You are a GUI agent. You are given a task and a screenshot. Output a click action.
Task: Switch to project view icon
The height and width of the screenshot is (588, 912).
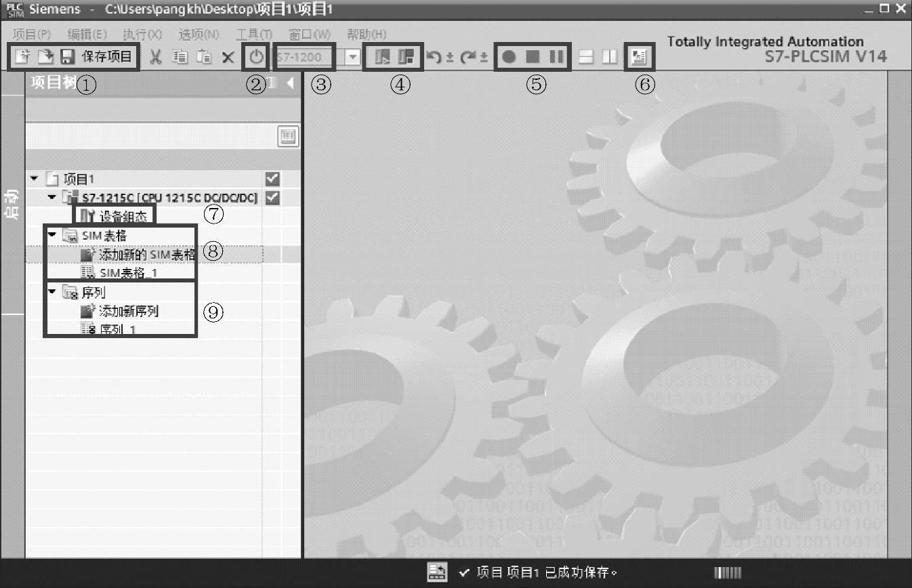click(406, 57)
